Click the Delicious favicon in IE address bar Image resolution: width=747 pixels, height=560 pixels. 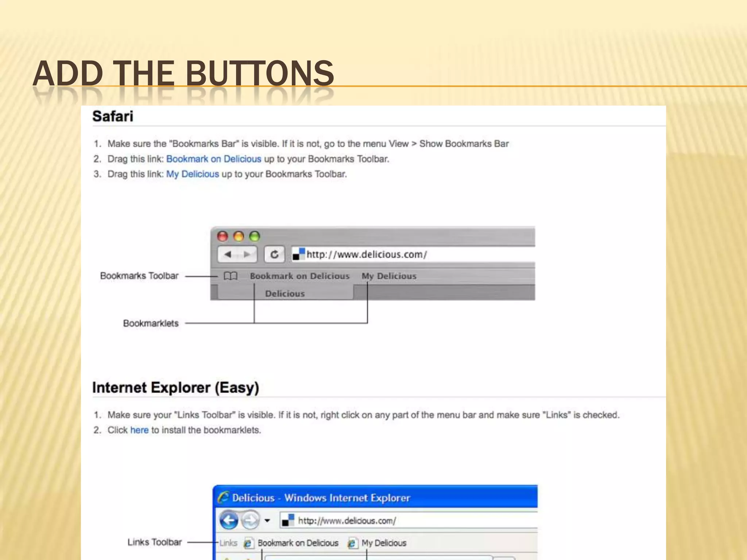point(288,520)
